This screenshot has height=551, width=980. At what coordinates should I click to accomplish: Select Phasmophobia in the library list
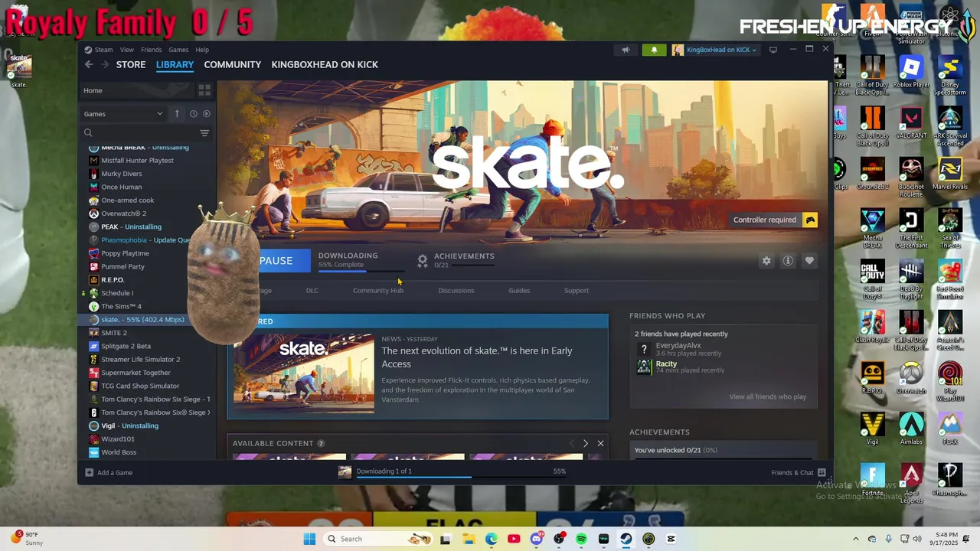[145, 240]
